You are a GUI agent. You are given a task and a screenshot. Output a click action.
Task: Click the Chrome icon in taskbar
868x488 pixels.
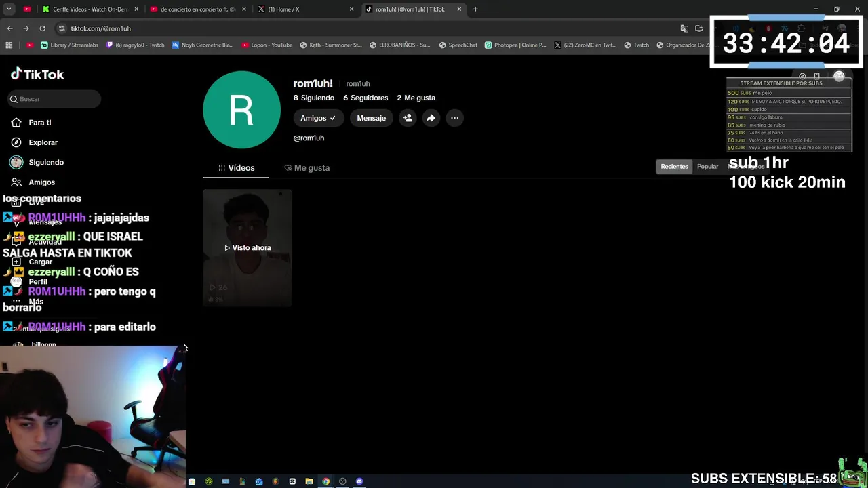pyautogui.click(x=325, y=481)
